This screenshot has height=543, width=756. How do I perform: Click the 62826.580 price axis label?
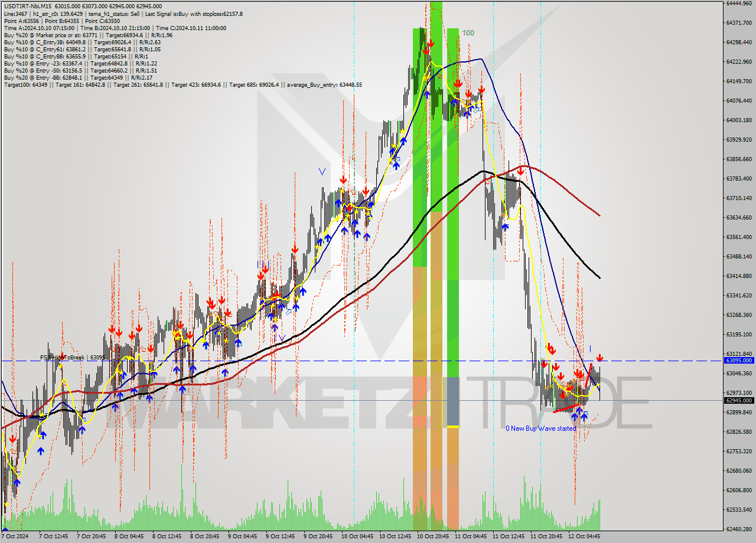tap(739, 431)
